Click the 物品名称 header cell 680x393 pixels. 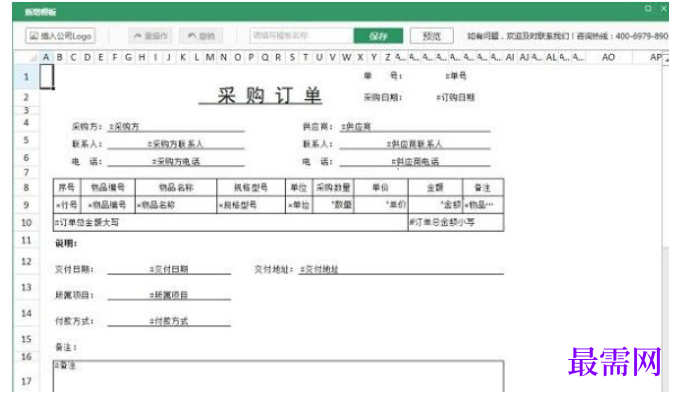point(176,187)
